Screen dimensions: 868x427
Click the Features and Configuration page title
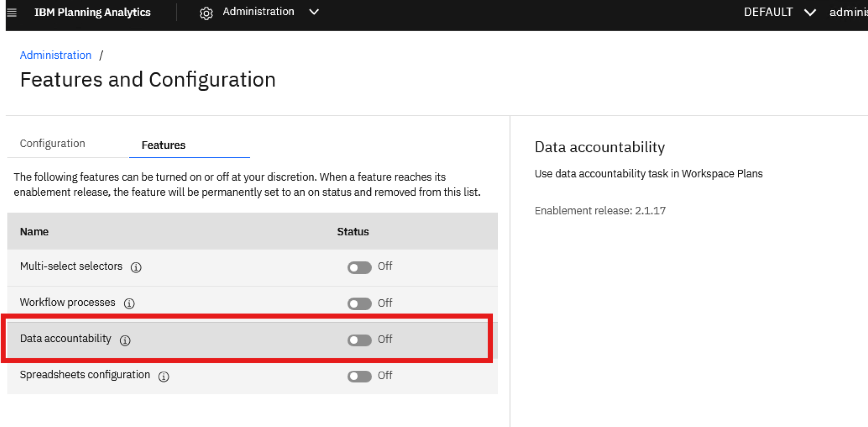pos(148,80)
